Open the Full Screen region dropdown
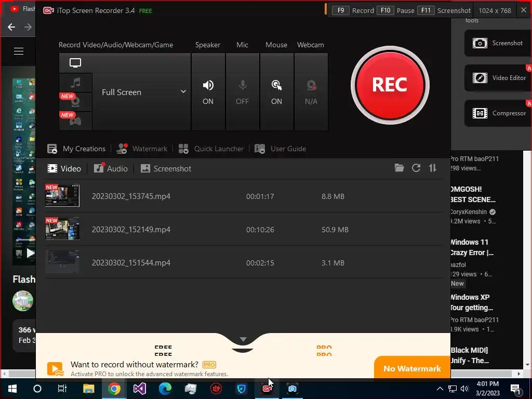The height and width of the screenshot is (399, 532). tap(141, 92)
